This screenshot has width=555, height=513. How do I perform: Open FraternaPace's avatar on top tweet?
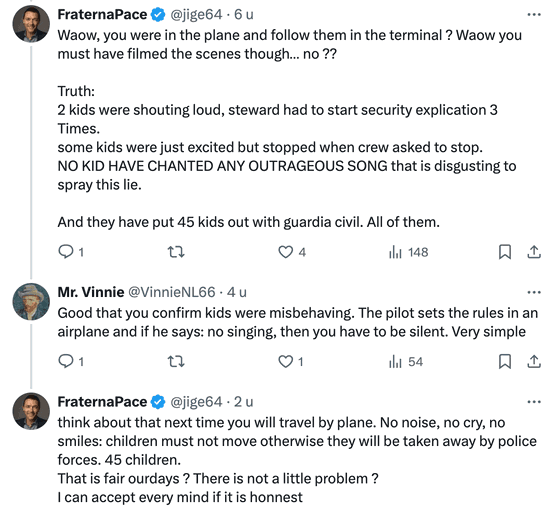point(31,24)
